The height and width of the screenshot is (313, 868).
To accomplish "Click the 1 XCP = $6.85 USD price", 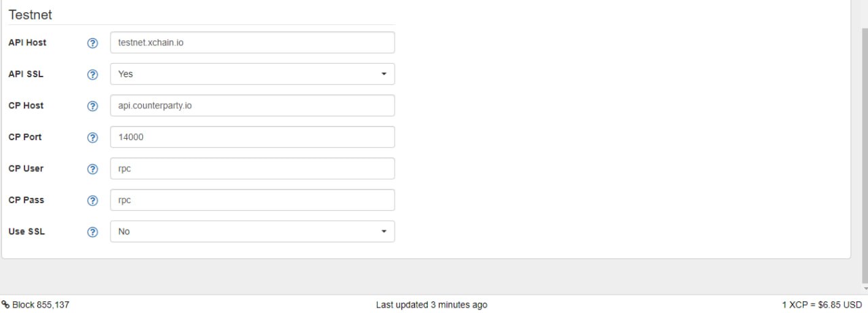I will (x=822, y=305).
